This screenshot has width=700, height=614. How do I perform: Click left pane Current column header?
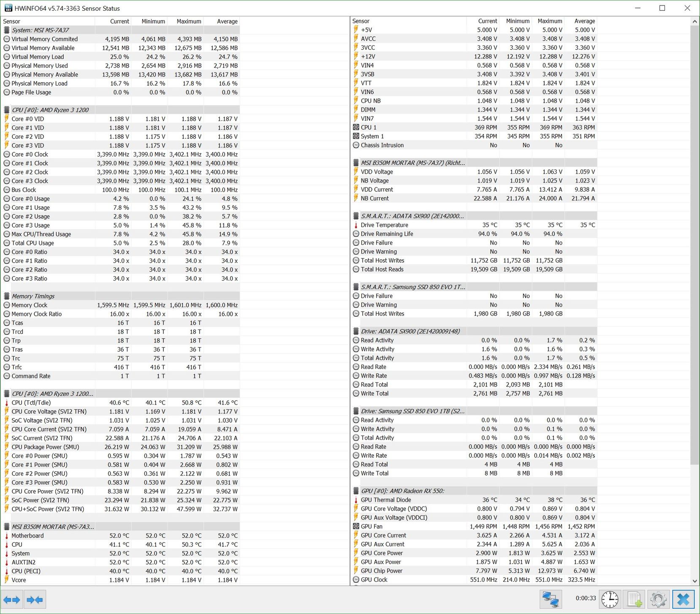click(x=113, y=21)
